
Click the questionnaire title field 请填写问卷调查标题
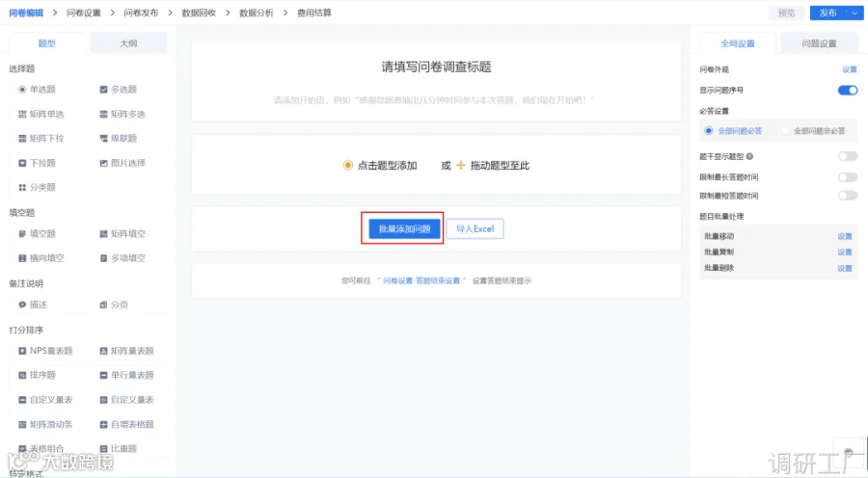436,66
